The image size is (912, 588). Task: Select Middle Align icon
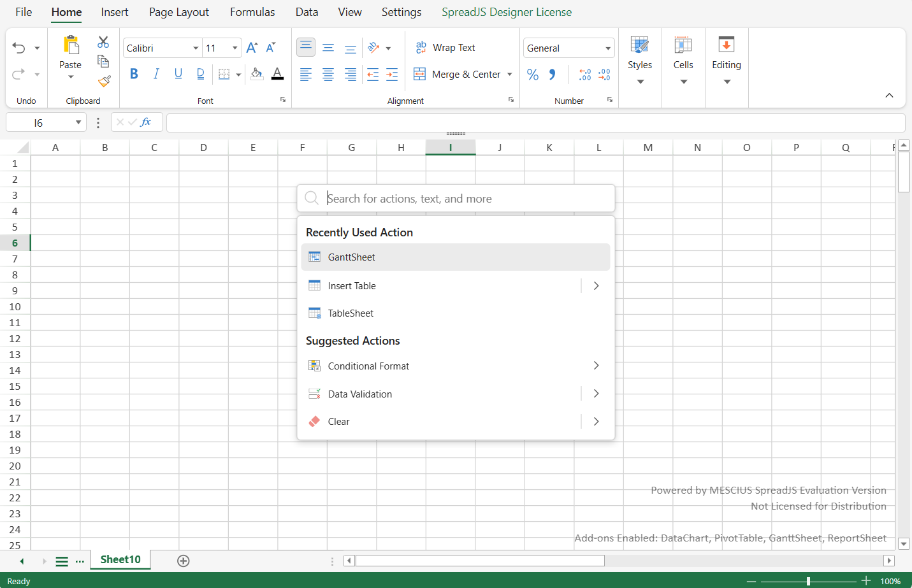[328, 48]
